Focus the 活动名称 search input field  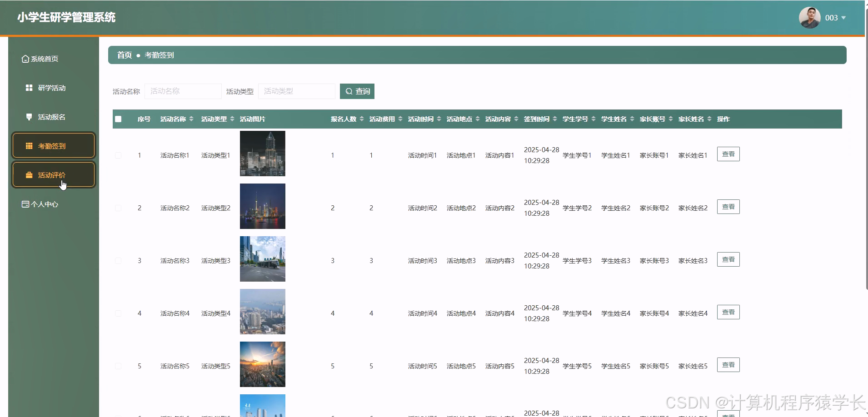tap(183, 91)
